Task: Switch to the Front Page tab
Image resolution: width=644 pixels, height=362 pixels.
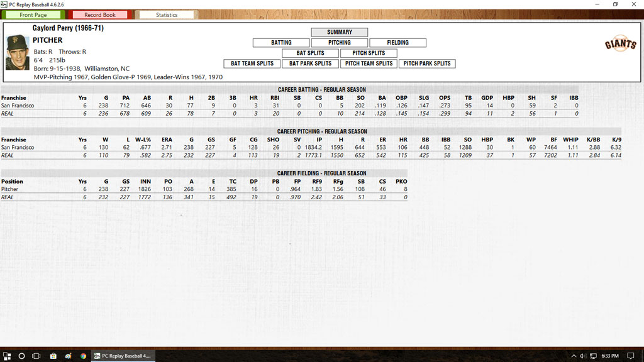Action: click(x=33, y=14)
